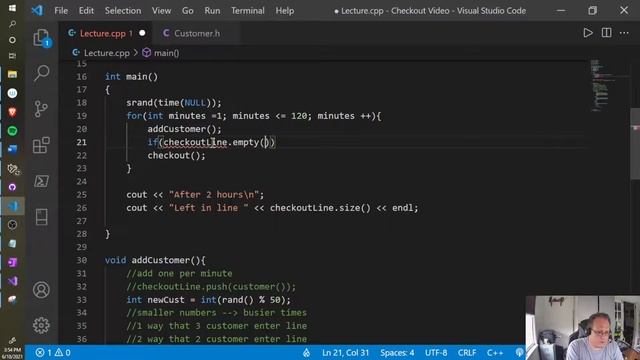Click the errors and warnings status indicator
The width and height of the screenshot is (640, 360).
[x=53, y=353]
